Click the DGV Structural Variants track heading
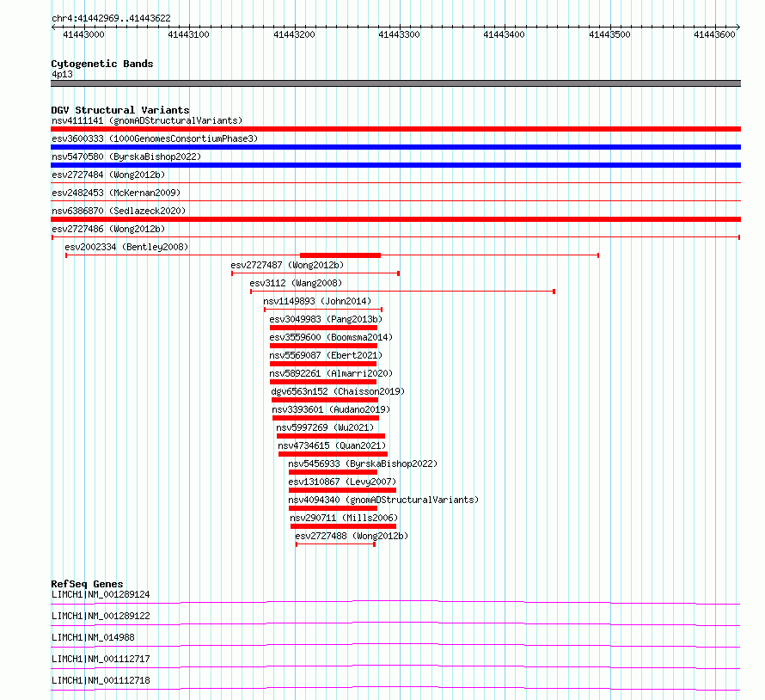765x700 pixels. (120, 110)
